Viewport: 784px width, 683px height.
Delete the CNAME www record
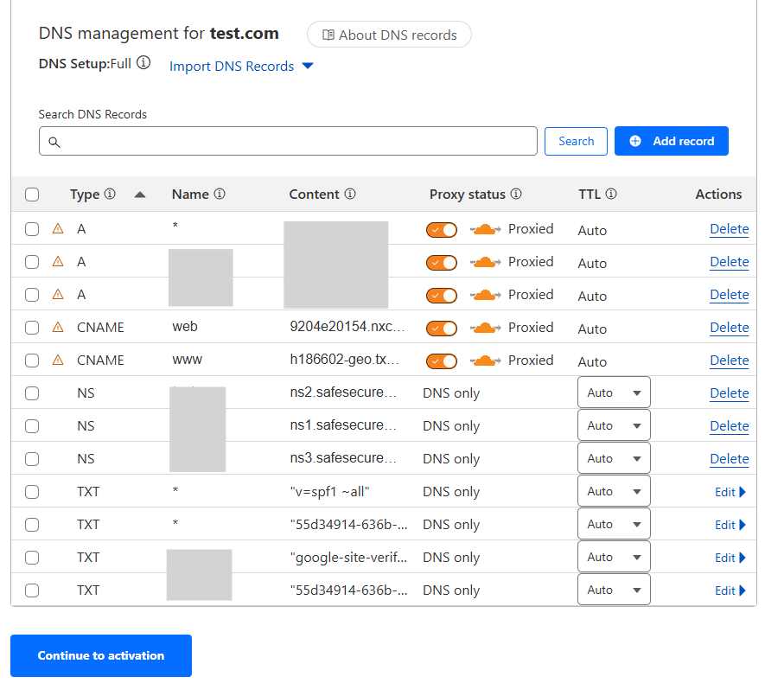point(729,361)
